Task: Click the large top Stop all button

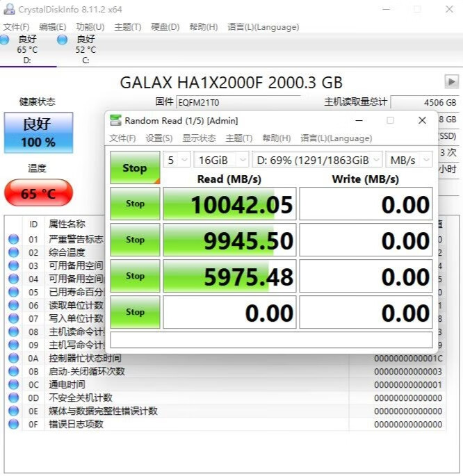Action: pyautogui.click(x=135, y=167)
